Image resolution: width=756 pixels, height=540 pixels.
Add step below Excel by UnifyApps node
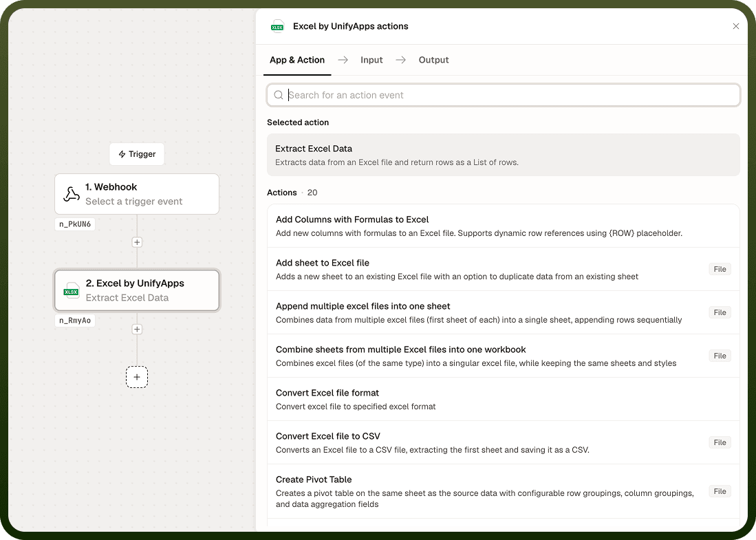[x=137, y=329]
